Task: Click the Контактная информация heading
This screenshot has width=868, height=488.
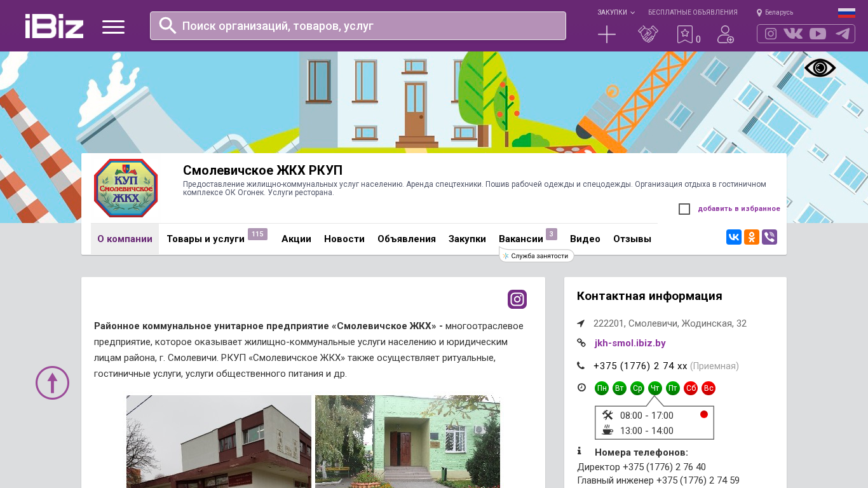Action: pyautogui.click(x=649, y=296)
